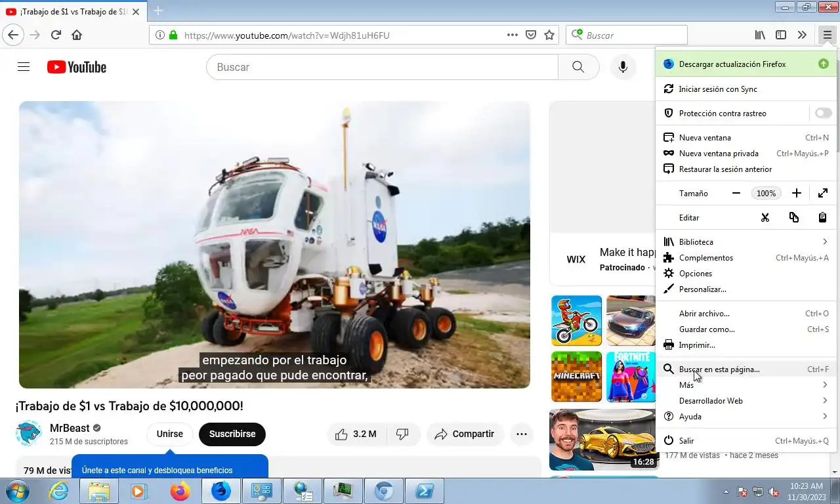
Task: Choose Personalizar menu entry
Action: click(x=746, y=289)
